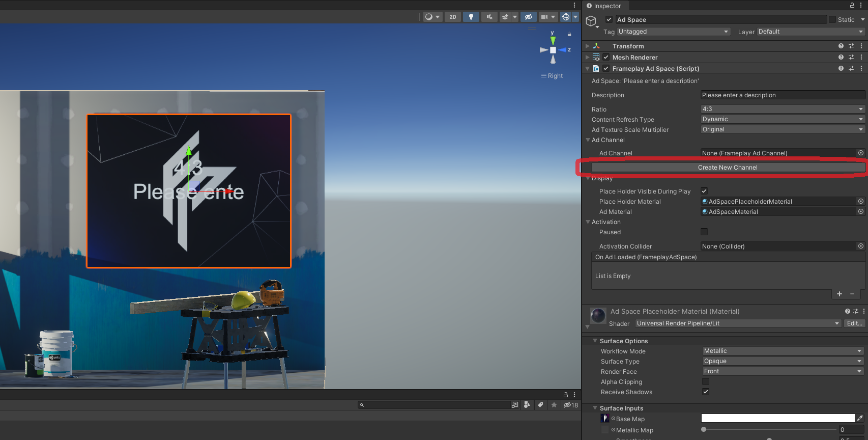Open Frameplay Ad Space help icon
This screenshot has width=868, height=440.
pos(841,68)
